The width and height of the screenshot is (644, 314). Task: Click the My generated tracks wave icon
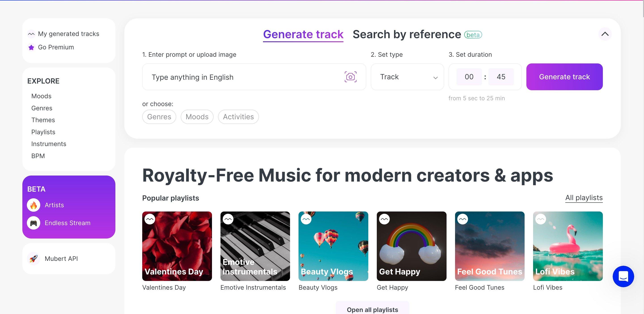[31, 34]
